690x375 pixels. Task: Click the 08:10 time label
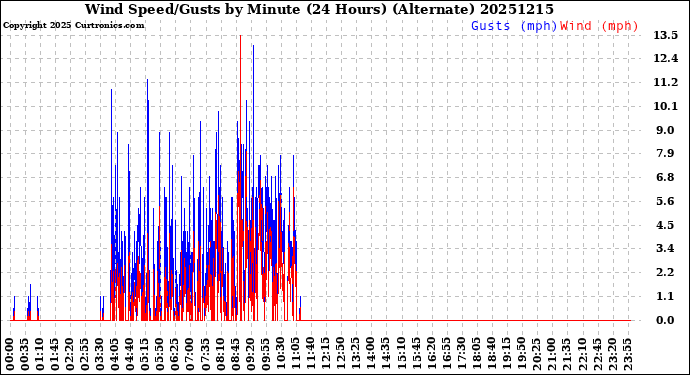pyautogui.click(x=220, y=355)
